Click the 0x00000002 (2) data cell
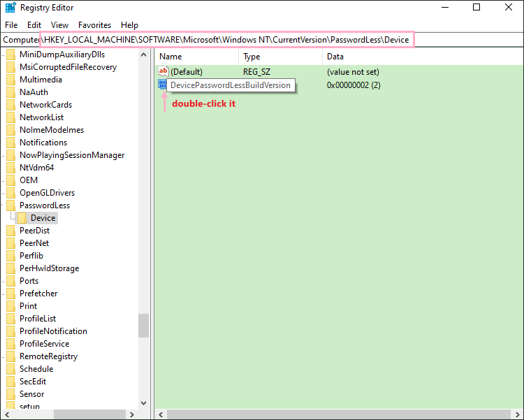Viewport: 524px width, 420px height. 354,85
